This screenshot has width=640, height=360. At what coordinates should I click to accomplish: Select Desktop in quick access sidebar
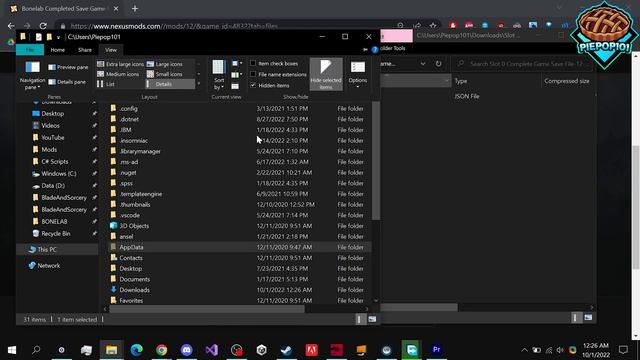click(x=53, y=113)
